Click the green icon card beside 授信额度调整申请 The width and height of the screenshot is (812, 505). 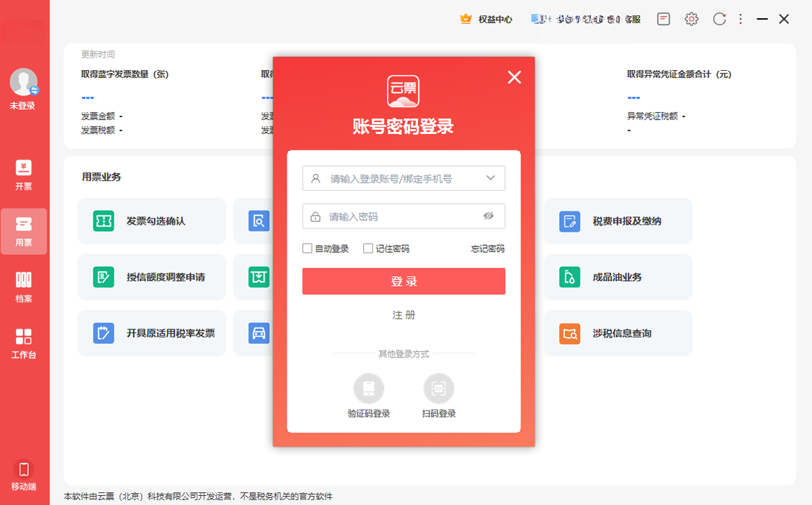tap(258, 277)
